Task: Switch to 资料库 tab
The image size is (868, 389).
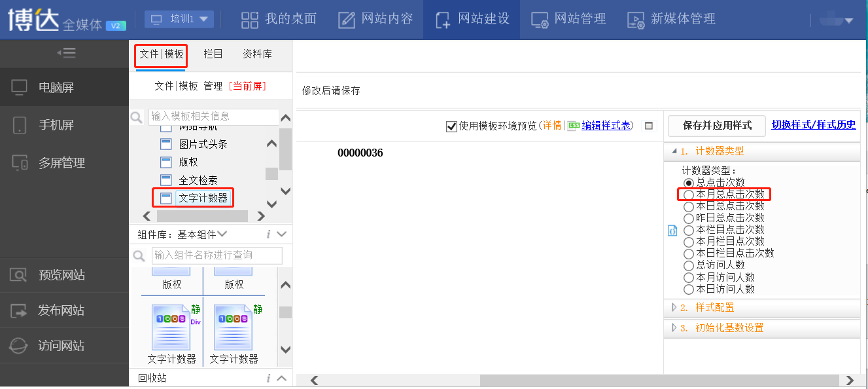Action: [257, 54]
